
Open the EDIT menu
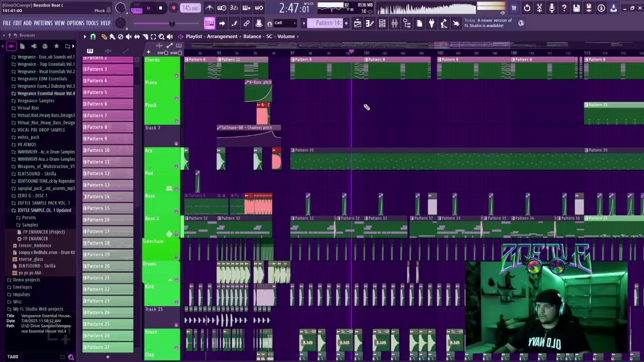[x=17, y=23]
